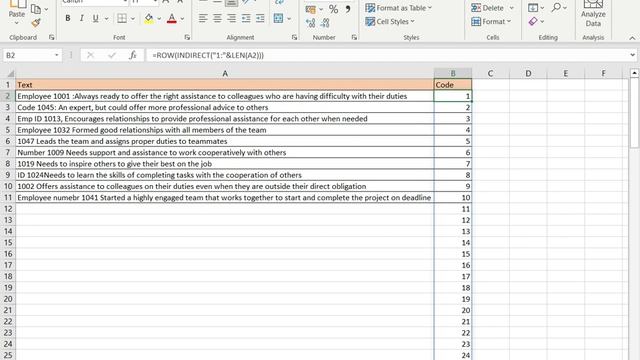Click the Insert Function fx icon
Viewport: 640px width, 360px height.
[132, 55]
